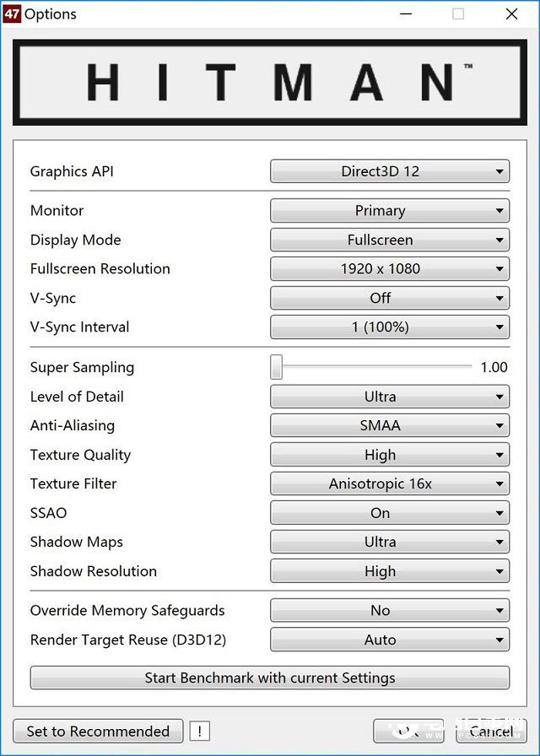
Task: Click the Super Sampling slider handle
Action: tap(276, 367)
